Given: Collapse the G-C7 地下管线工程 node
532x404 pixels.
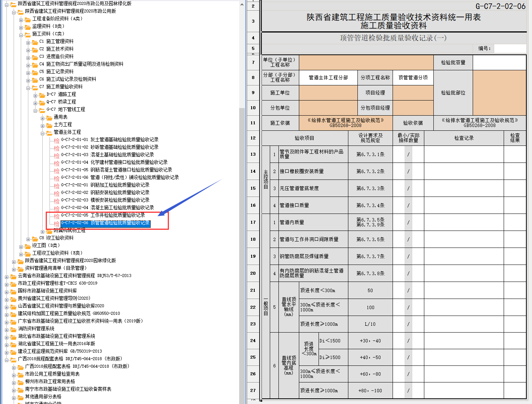Looking at the screenshot, I should click(x=36, y=110).
